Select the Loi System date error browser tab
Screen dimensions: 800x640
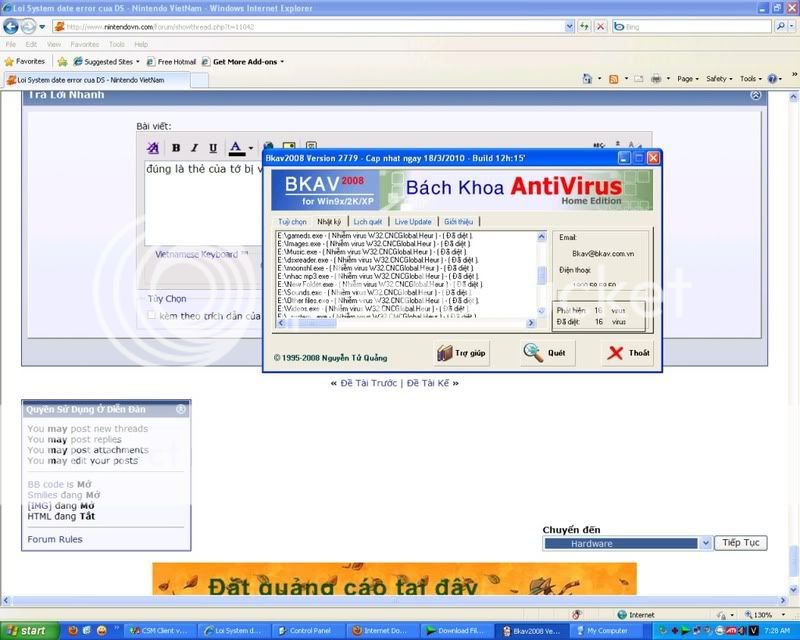click(x=97, y=80)
